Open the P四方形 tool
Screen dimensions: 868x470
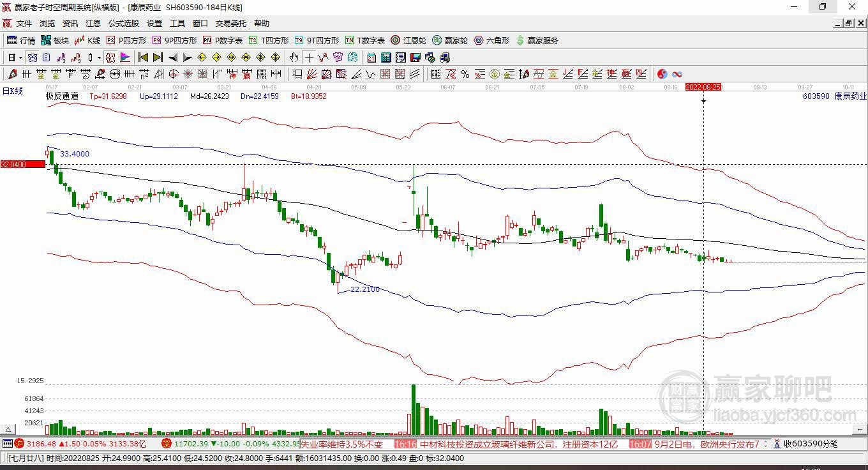[126, 40]
